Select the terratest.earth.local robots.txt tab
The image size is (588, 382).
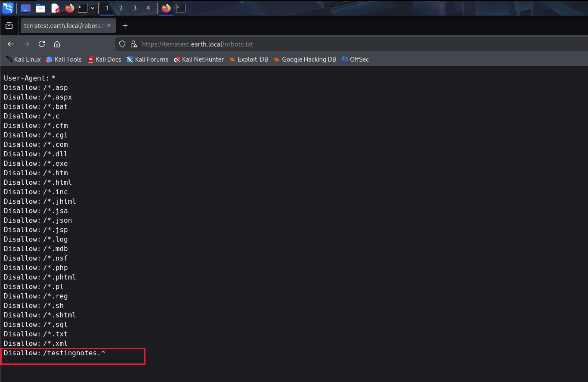[63, 26]
